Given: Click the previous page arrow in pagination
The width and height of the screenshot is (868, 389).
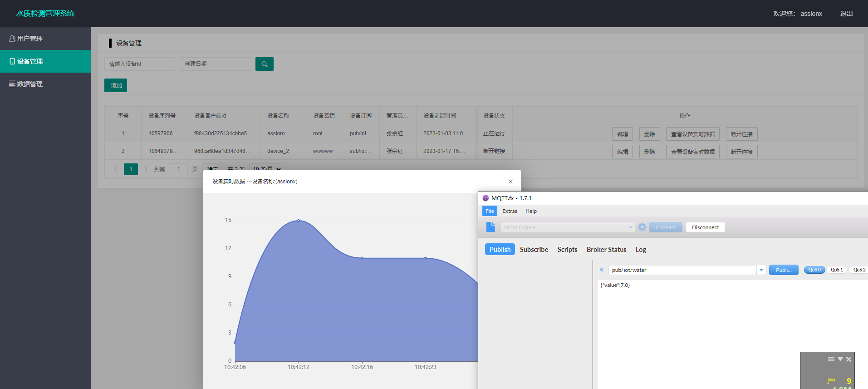Looking at the screenshot, I should click(x=116, y=169).
